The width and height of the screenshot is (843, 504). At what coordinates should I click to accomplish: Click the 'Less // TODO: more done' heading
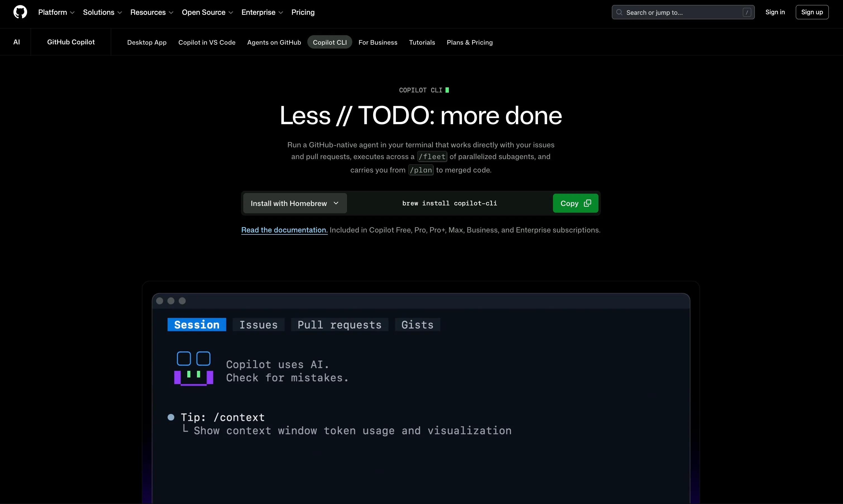[x=421, y=115]
